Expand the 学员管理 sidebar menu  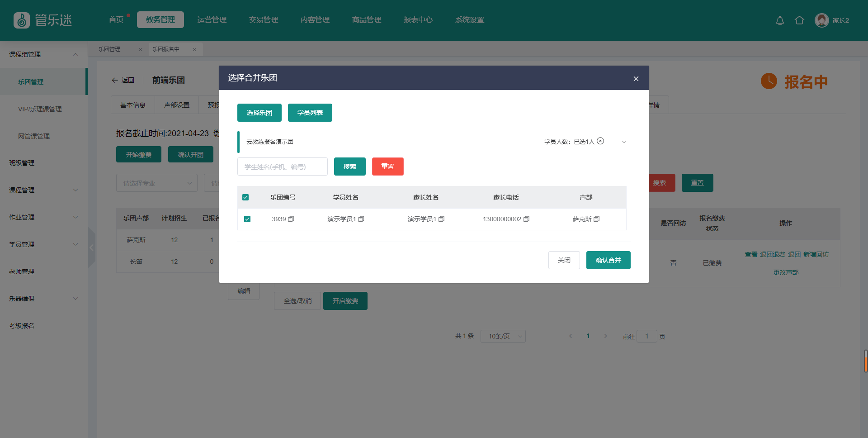tap(75, 244)
